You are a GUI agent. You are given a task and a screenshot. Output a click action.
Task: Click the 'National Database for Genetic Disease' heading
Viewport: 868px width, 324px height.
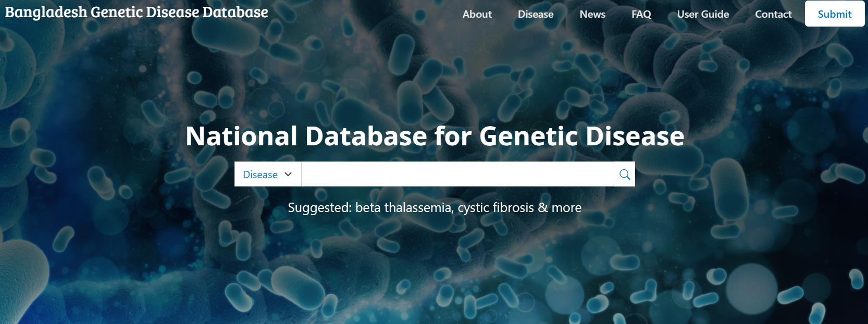coord(435,136)
